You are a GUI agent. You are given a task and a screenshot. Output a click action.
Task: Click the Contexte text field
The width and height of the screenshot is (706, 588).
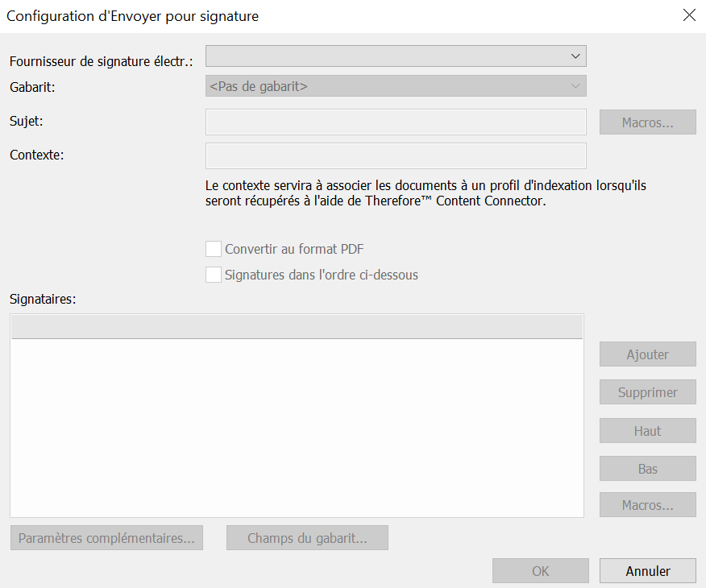point(396,155)
